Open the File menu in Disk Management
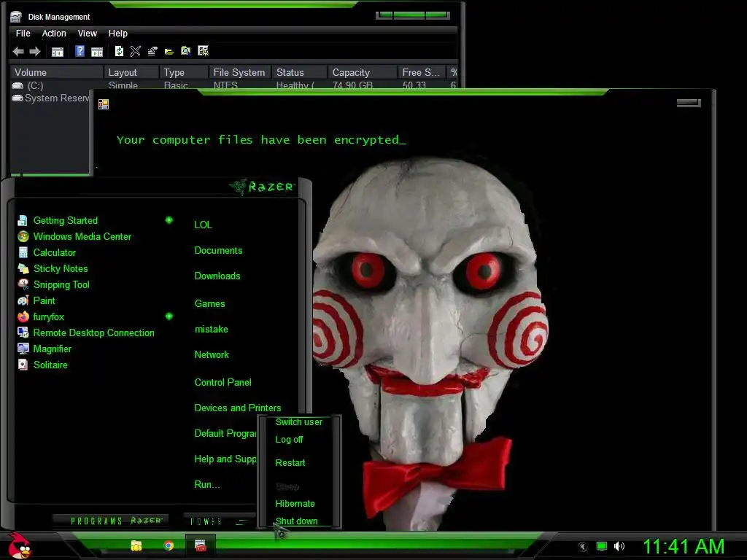This screenshot has width=747, height=560. pyautogui.click(x=23, y=34)
